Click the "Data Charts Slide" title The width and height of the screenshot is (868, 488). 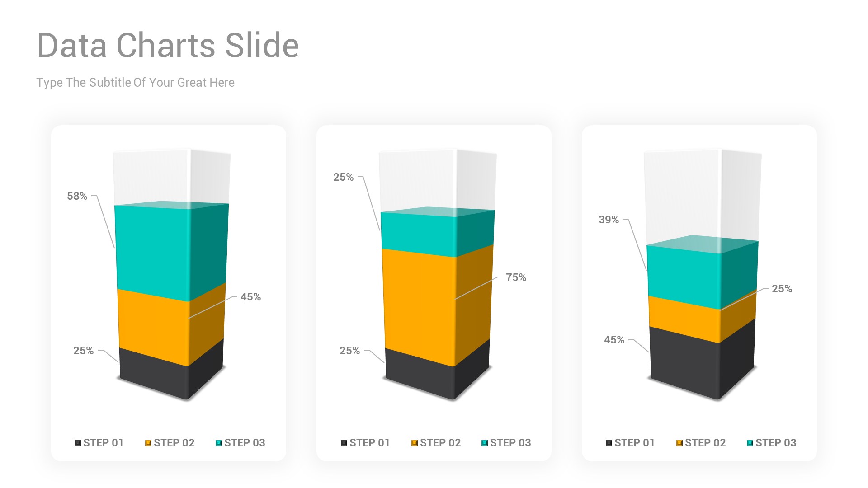coord(168,46)
